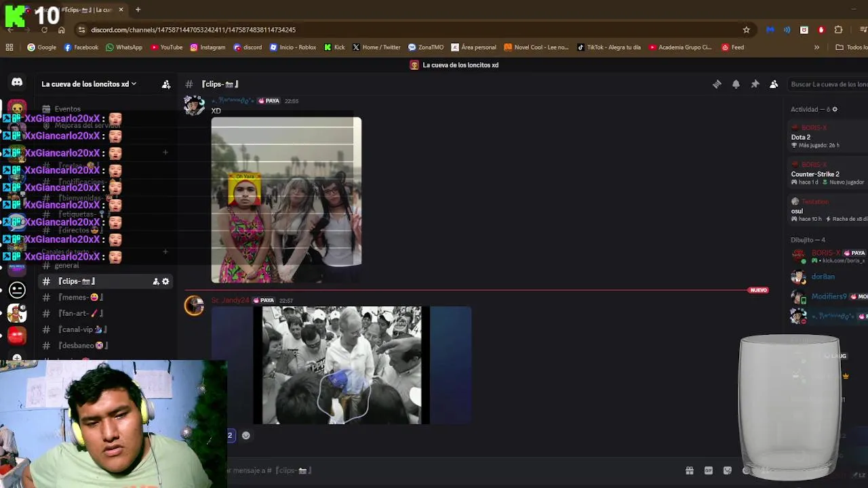Open the Feed bookmark
Screen dimensions: 868x488
732,47
